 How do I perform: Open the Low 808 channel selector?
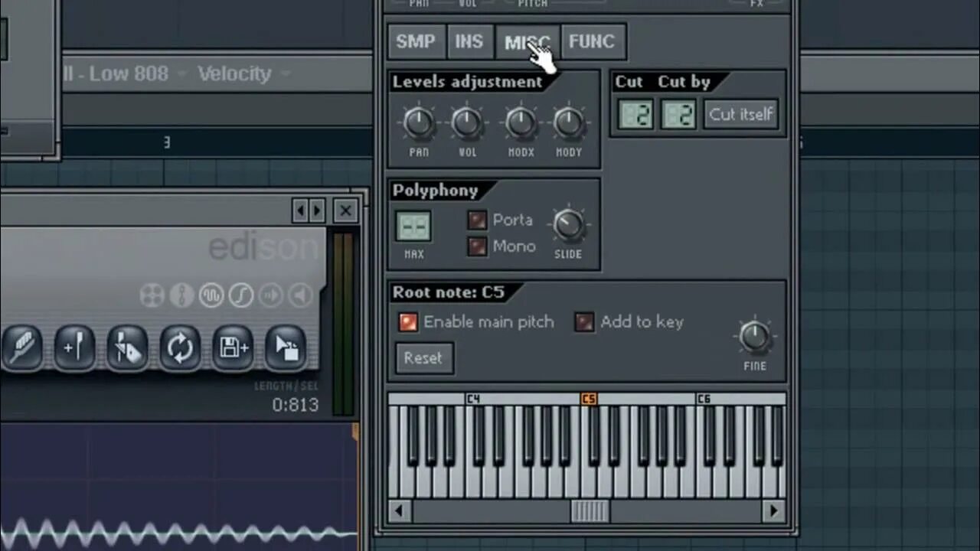(127, 73)
